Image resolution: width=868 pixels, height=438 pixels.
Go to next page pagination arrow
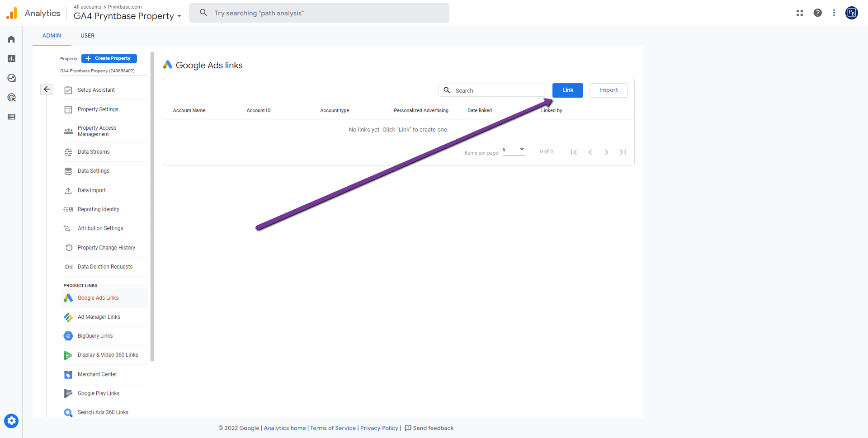click(x=606, y=152)
